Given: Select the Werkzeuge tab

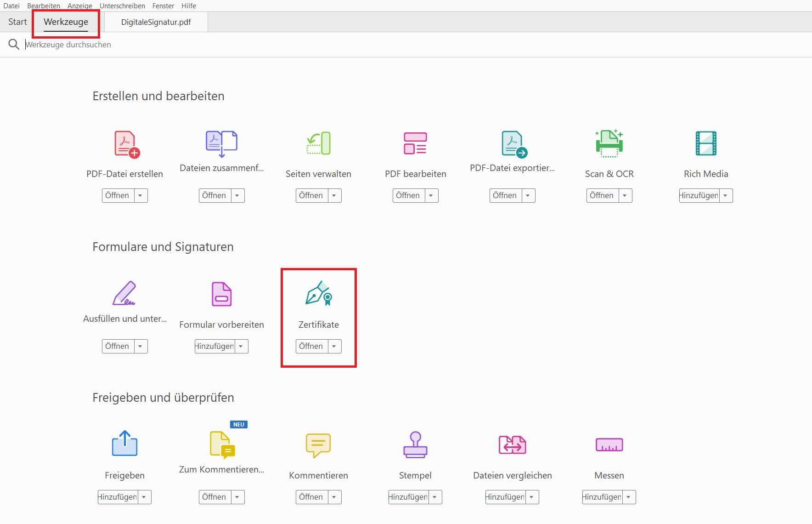Looking at the screenshot, I should 66,22.
